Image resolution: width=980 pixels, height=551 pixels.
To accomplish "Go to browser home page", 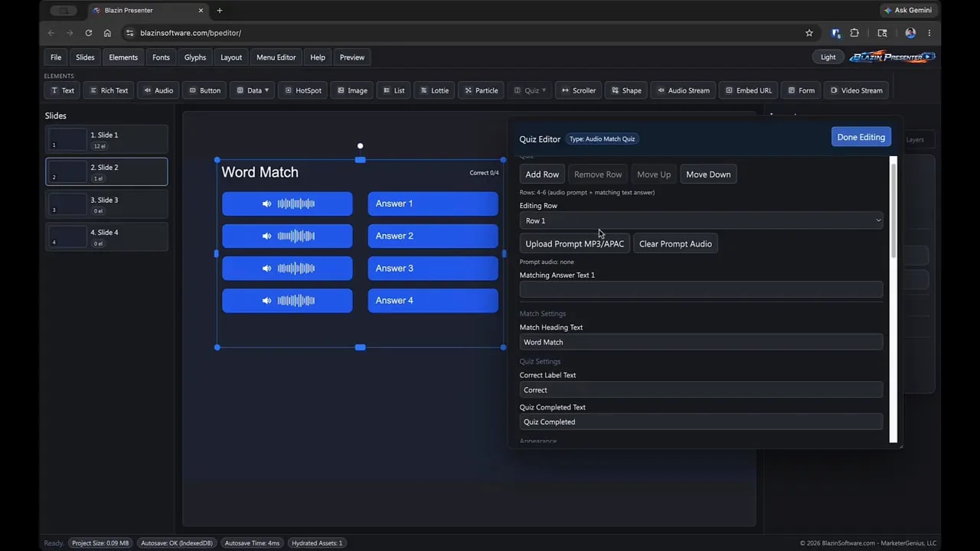I will point(107,33).
